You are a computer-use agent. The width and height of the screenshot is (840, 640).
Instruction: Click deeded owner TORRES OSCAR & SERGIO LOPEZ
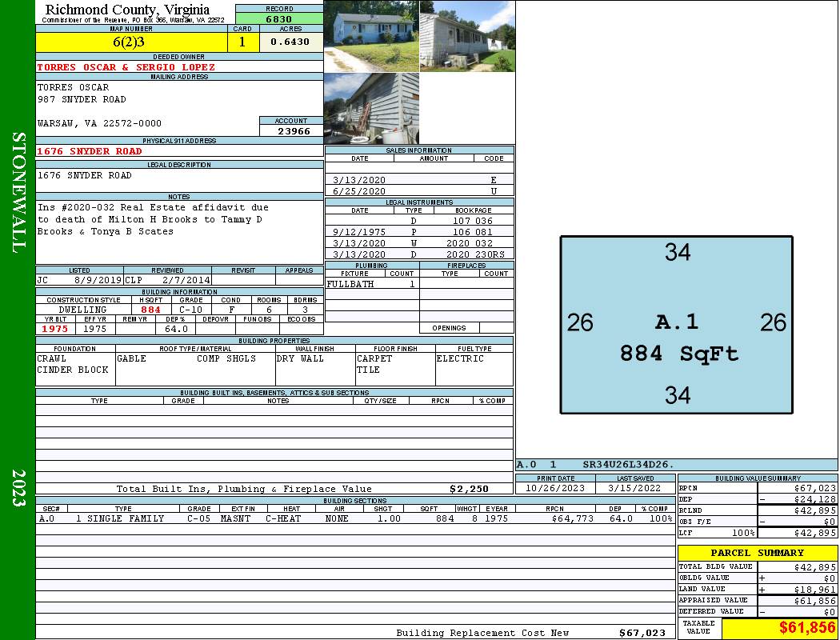[126, 67]
